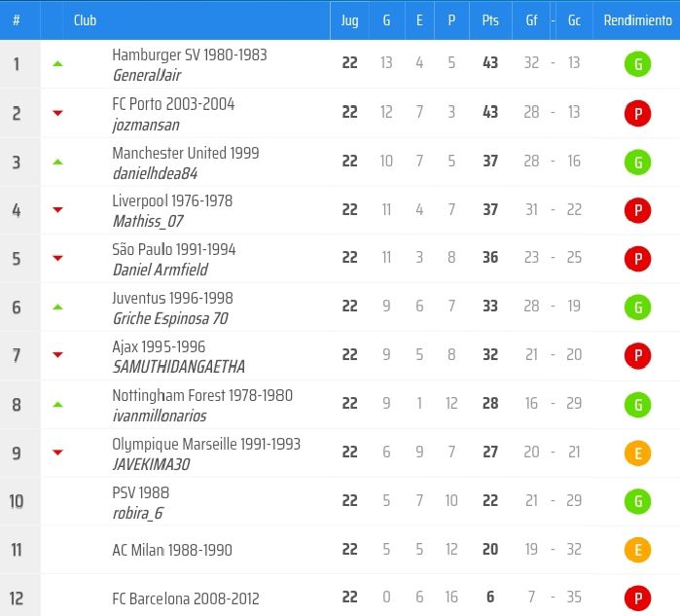The height and width of the screenshot is (616, 680).
Task: Click the red down arrow beside Liverpool 1976-1978
Action: [x=57, y=210]
